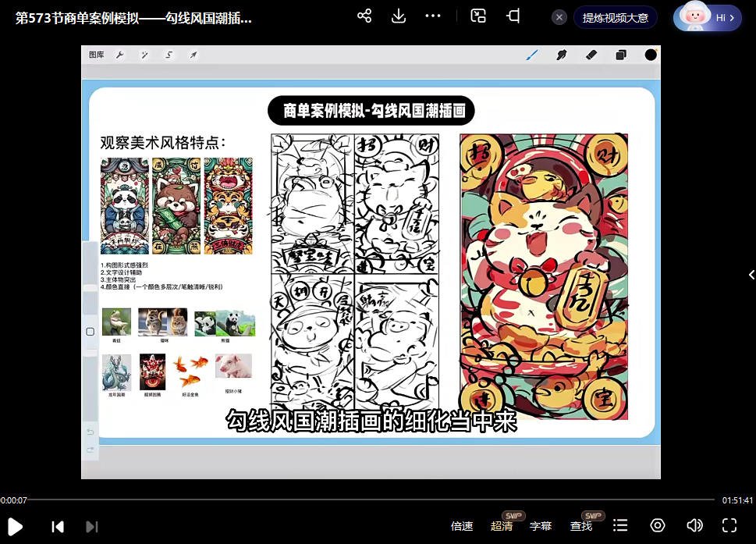This screenshot has height=544, width=756.
Task: Select the Paint brush tool
Action: (x=533, y=55)
